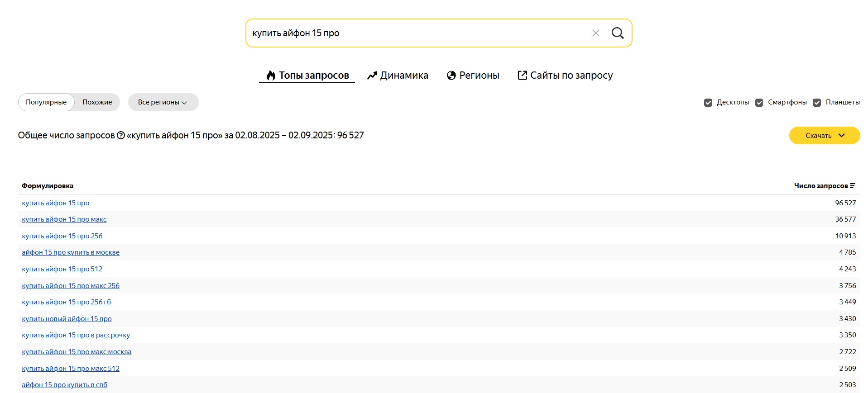Open the link купить айфон 15 про 256
Screen dimensions: 868x393
[62, 236]
